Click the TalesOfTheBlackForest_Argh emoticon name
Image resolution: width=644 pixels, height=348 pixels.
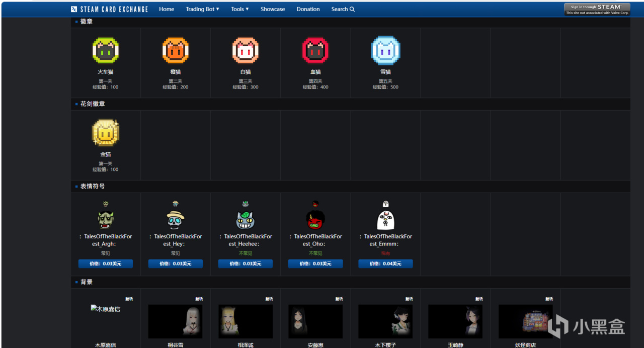(105, 240)
